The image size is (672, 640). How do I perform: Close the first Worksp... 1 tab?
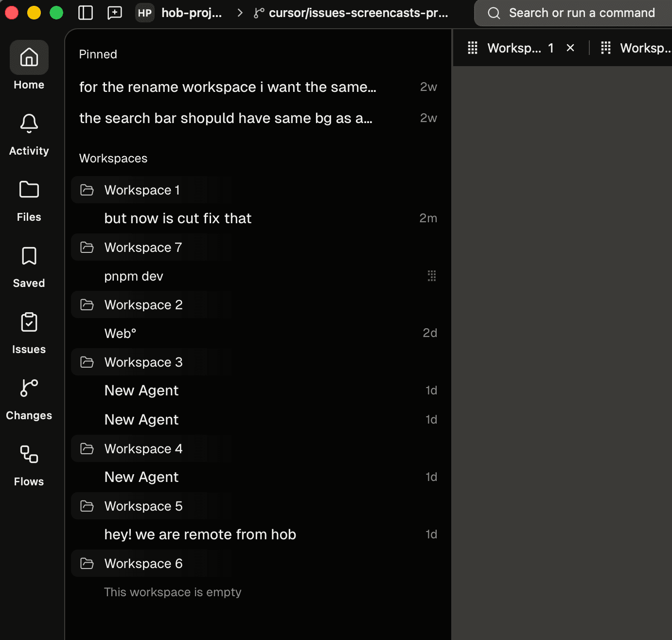570,48
